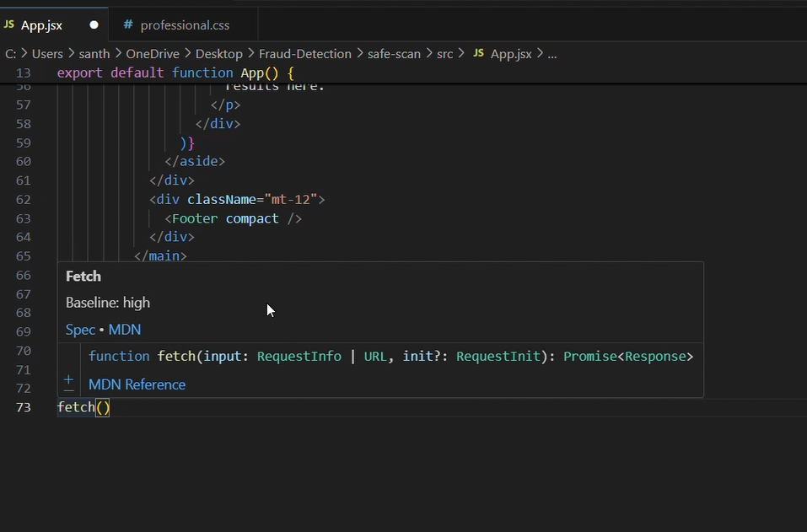Click the closing </main> tag on line 65
Screen dimensions: 807x532
click(x=160, y=256)
